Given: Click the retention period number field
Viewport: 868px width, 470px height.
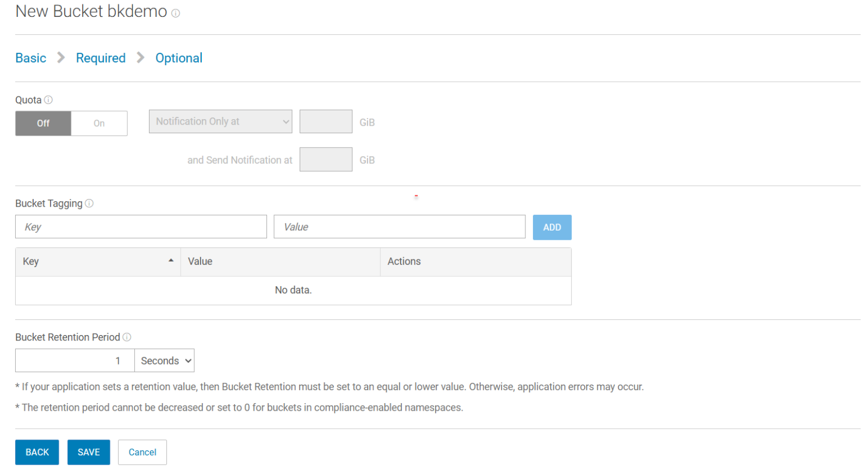Looking at the screenshot, I should (75, 361).
